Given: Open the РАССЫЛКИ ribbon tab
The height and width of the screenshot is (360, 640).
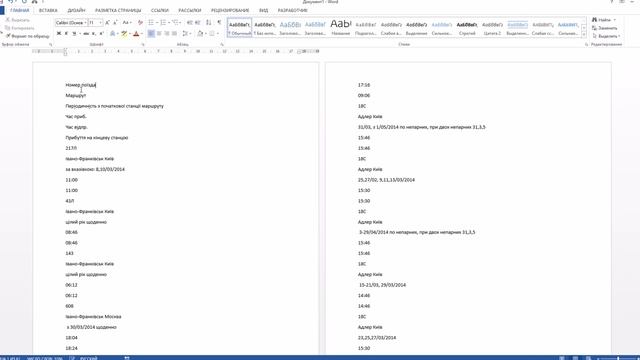Looking at the screenshot, I should pos(190,10).
